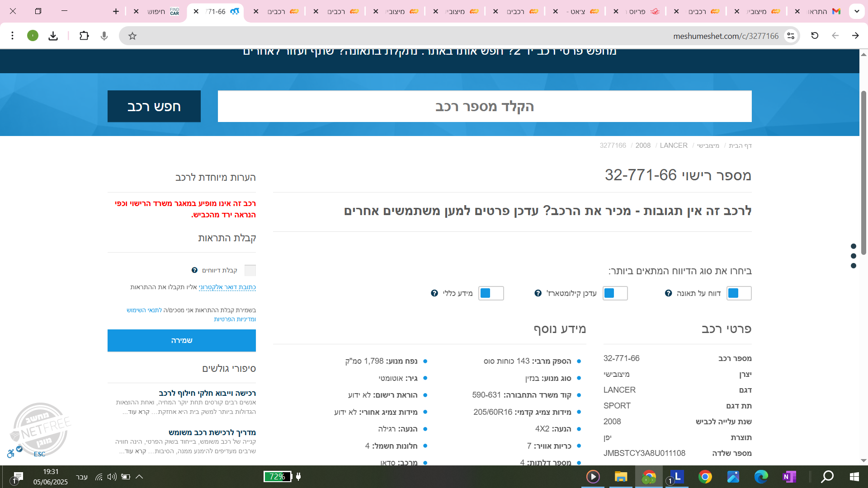Screen dimensions: 868x488
Task: Toggle the דווח על תאונה switch
Action: pyautogui.click(x=739, y=293)
